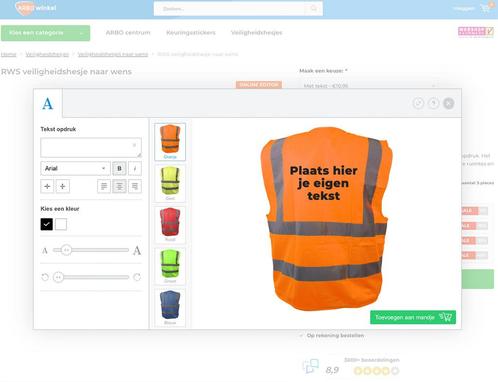The height and width of the screenshot is (382, 498).
Task: Click the green order button behind the editor
Action: (478, 279)
